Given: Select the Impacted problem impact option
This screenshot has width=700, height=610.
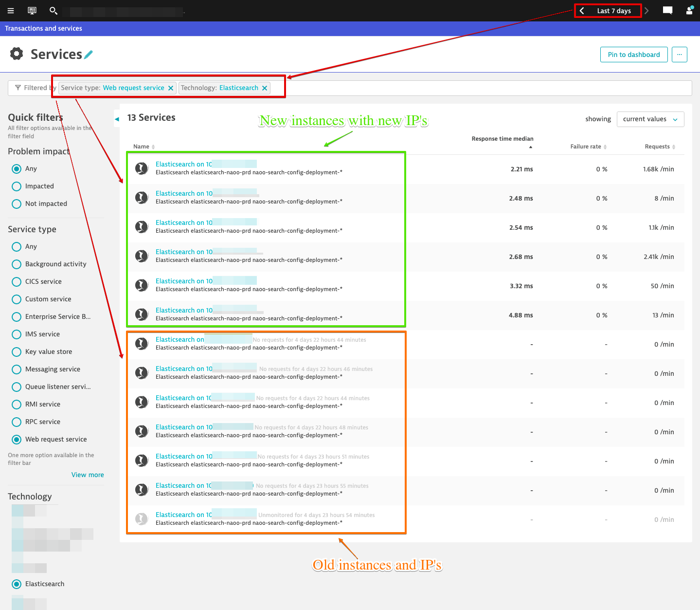Looking at the screenshot, I should coord(17,186).
